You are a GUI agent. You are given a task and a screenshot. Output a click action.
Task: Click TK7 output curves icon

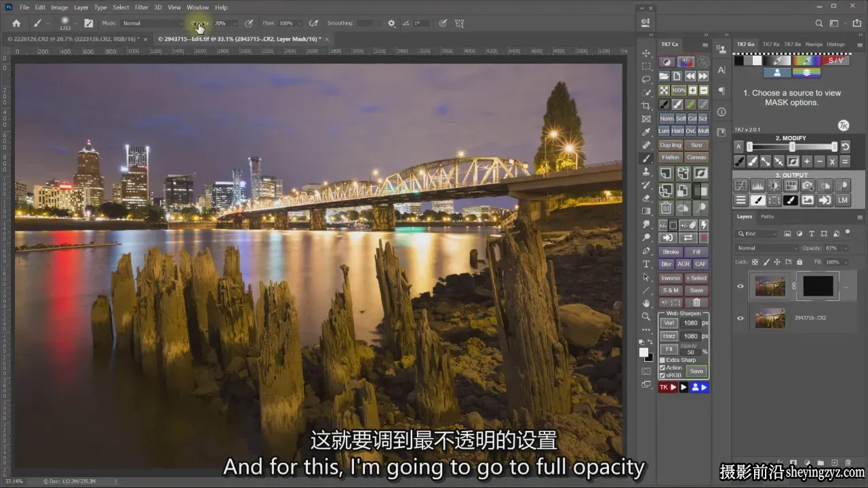click(741, 185)
